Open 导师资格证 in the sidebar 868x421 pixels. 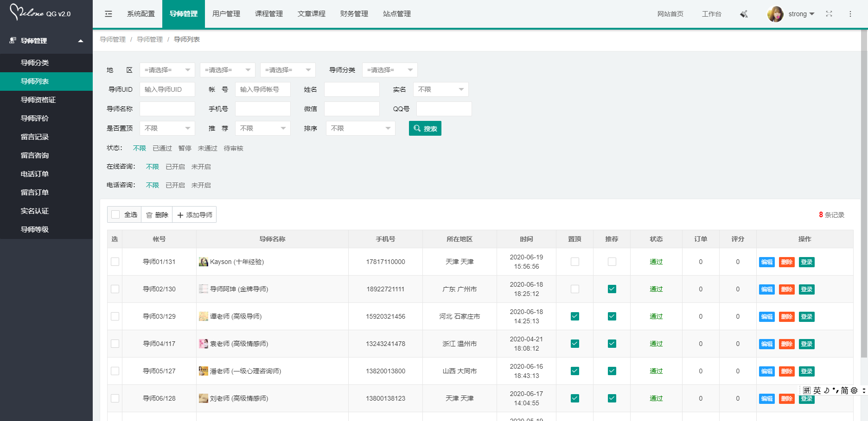pos(46,100)
